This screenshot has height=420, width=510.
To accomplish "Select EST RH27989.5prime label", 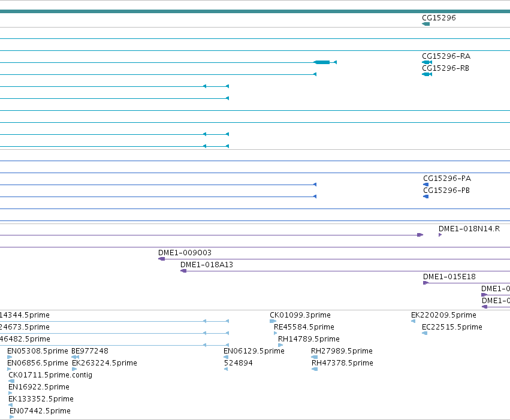I will click(342, 352).
